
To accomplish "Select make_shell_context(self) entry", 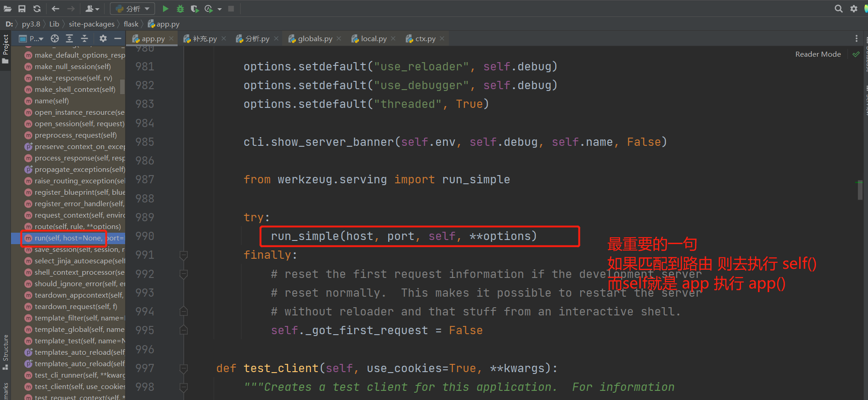I will (x=75, y=89).
